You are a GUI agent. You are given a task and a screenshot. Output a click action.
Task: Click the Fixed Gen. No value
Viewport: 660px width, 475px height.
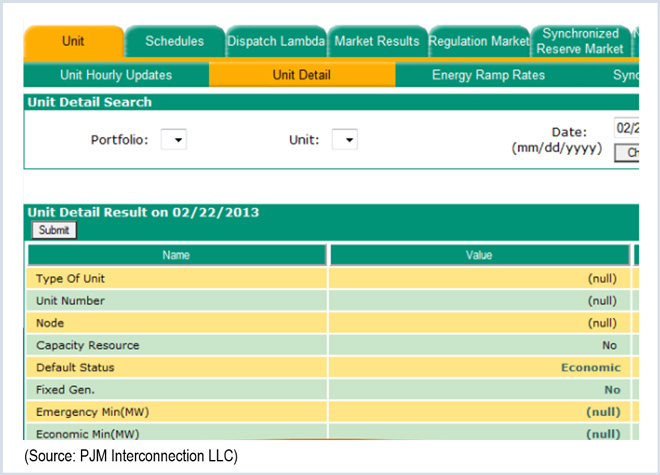pos(611,390)
